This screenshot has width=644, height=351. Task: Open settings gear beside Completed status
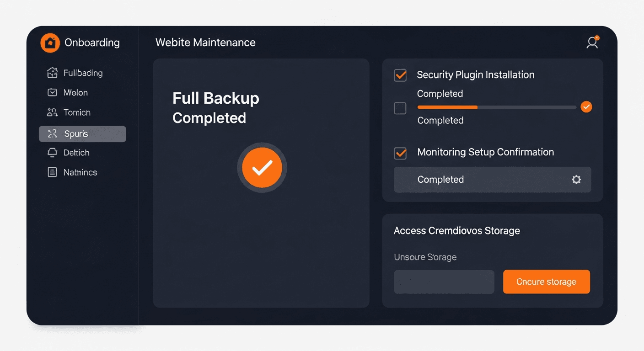[x=576, y=180]
